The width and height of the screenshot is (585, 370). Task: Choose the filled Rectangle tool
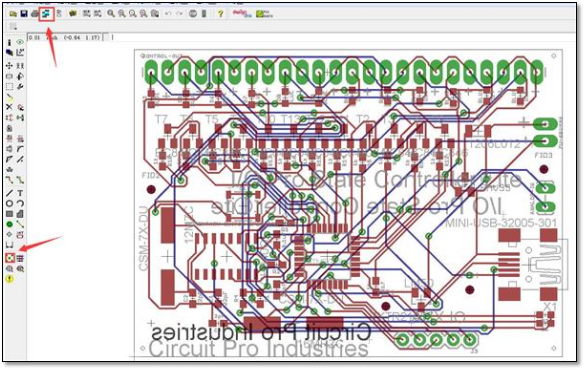coord(9,214)
